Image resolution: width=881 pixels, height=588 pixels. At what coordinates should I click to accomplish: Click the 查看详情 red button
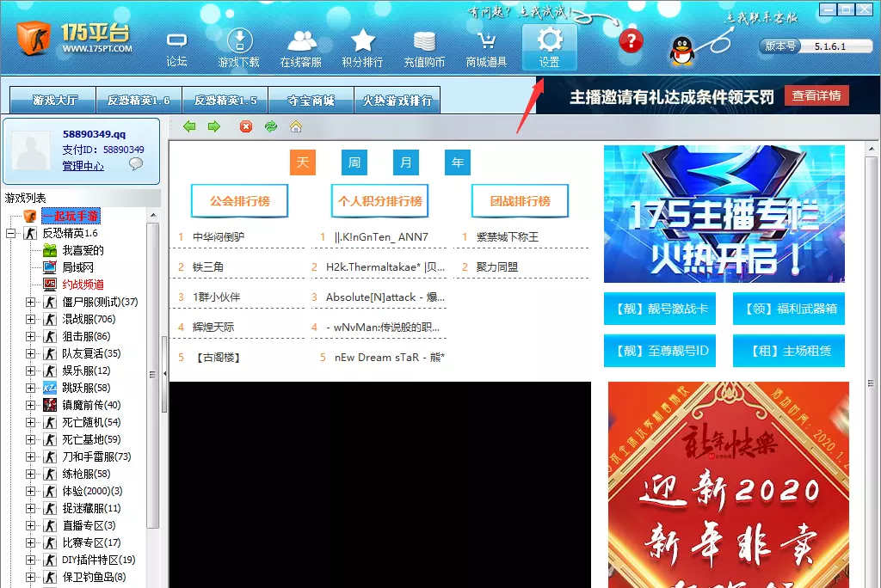click(816, 96)
